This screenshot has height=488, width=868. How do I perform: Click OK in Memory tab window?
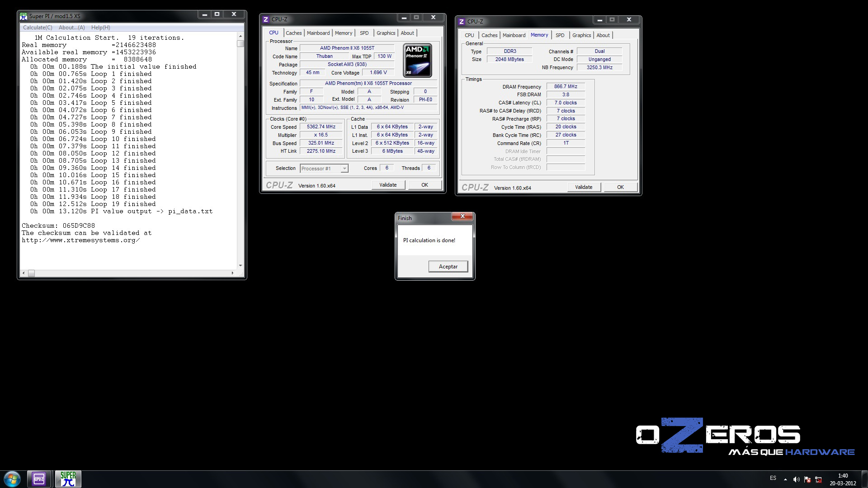(620, 187)
